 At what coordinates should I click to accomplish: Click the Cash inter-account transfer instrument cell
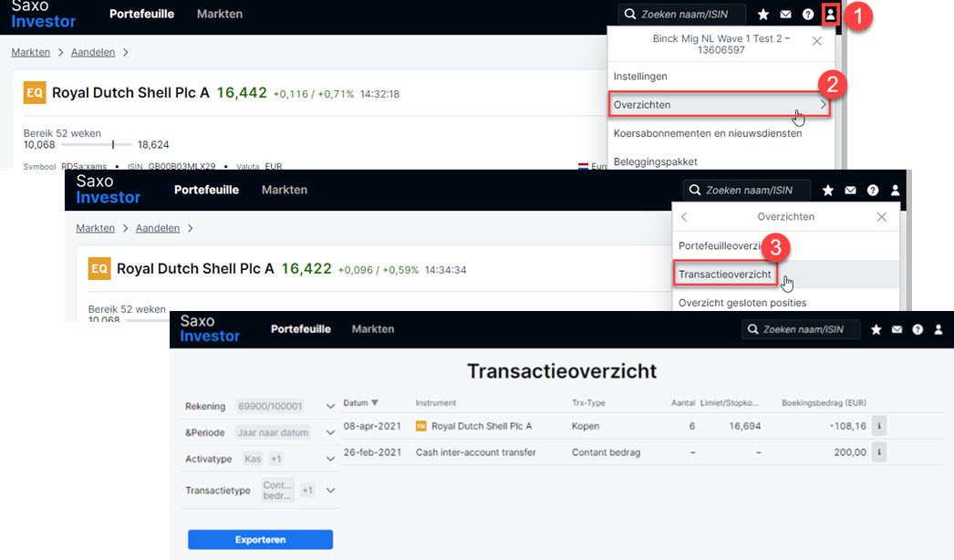476,452
